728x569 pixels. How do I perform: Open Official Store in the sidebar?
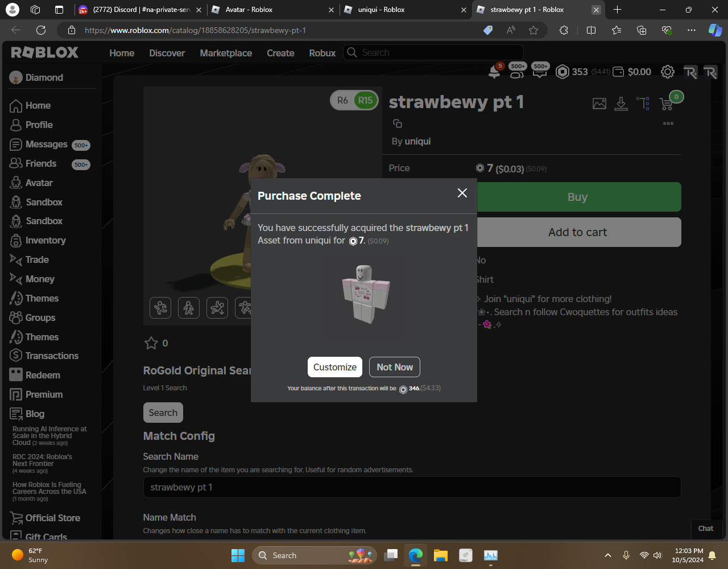click(52, 518)
